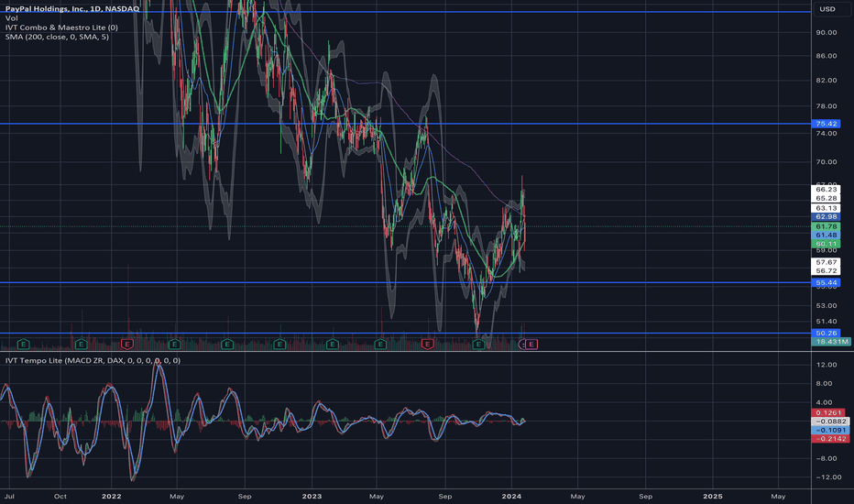Click the 0.1261 red indicator value

[x=828, y=412]
